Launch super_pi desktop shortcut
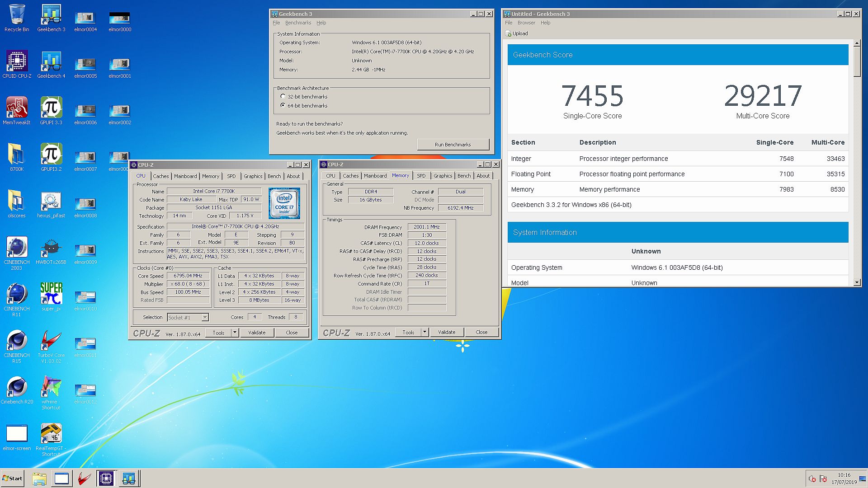The height and width of the screenshot is (488, 868). click(51, 297)
